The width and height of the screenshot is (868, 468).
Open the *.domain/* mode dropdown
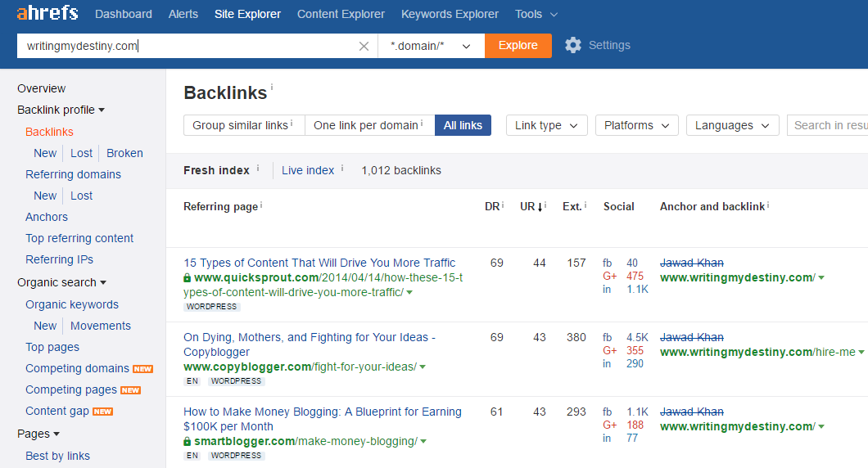pyautogui.click(x=431, y=46)
